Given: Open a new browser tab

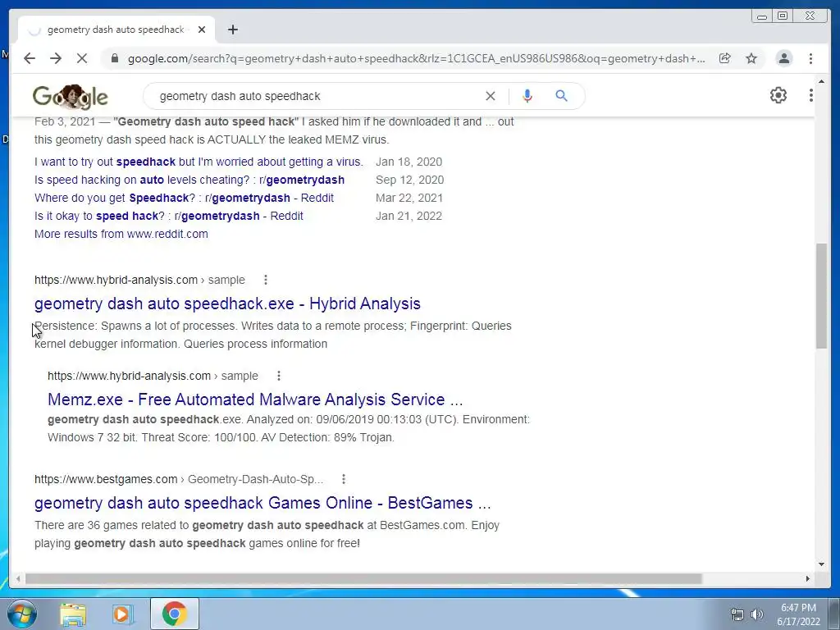Looking at the screenshot, I should 232,30.
